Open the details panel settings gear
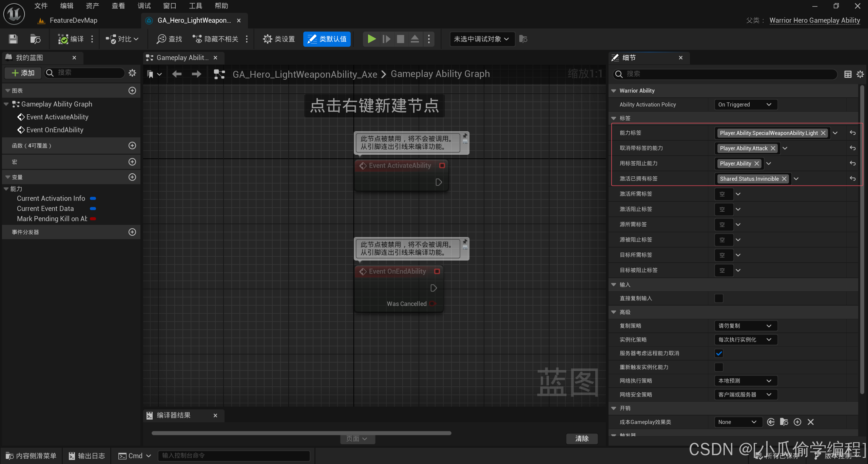 (x=860, y=74)
